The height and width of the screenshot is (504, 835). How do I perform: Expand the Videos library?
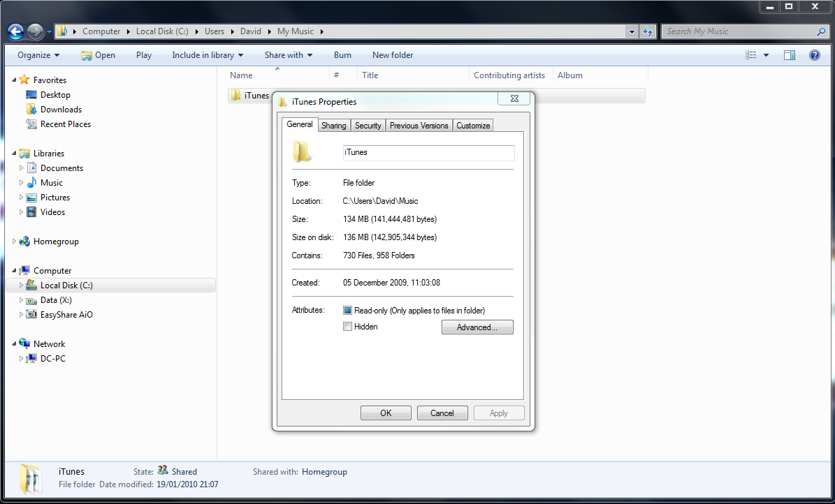point(21,212)
